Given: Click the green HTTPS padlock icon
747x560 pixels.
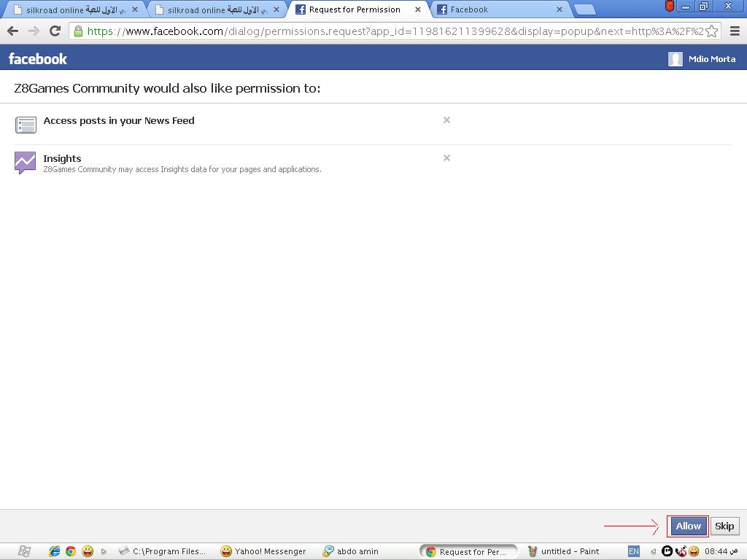Looking at the screenshot, I should (x=79, y=31).
